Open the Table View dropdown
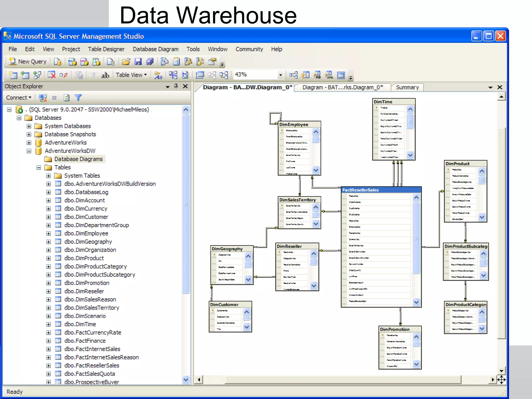Viewport: 532px width, 399px height. (x=131, y=75)
